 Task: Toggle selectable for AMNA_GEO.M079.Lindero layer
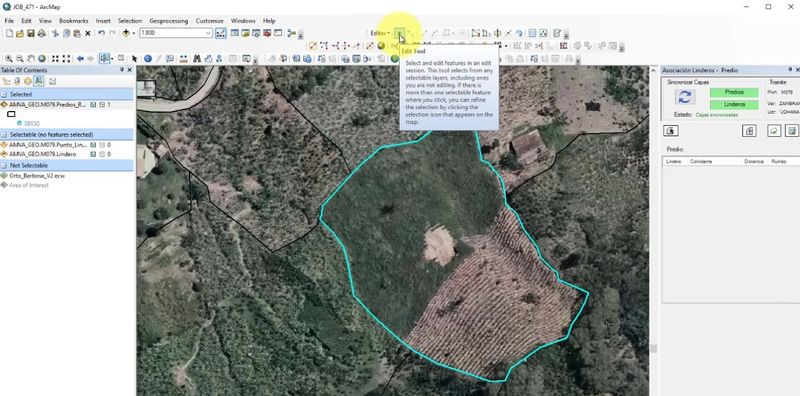[x=93, y=154]
